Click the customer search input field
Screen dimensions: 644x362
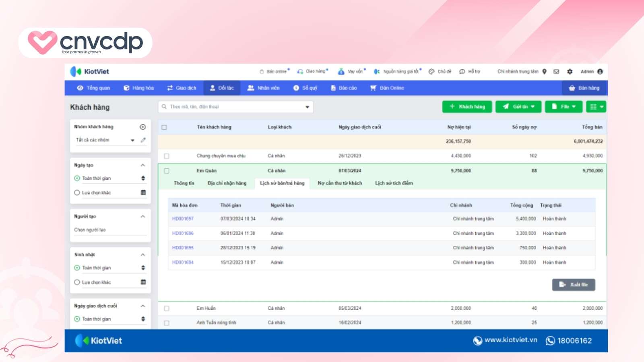[x=235, y=107]
